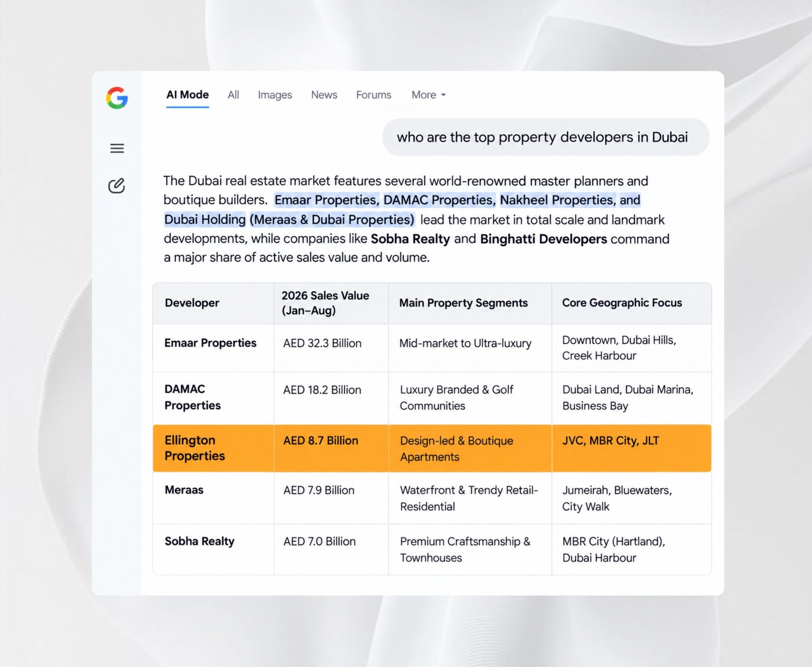Expand the More dropdown
This screenshot has width=812, height=667.
429,95
